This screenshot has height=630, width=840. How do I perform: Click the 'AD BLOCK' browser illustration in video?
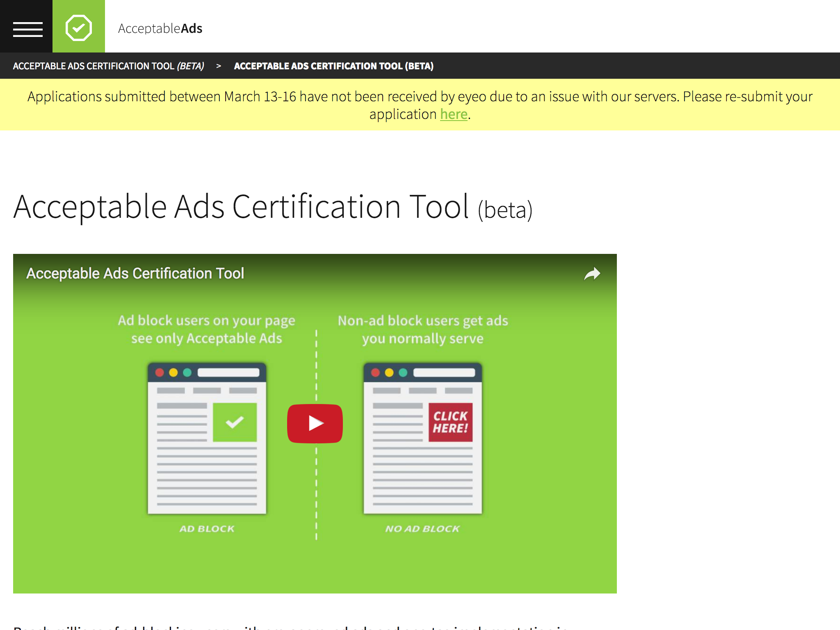(x=207, y=438)
